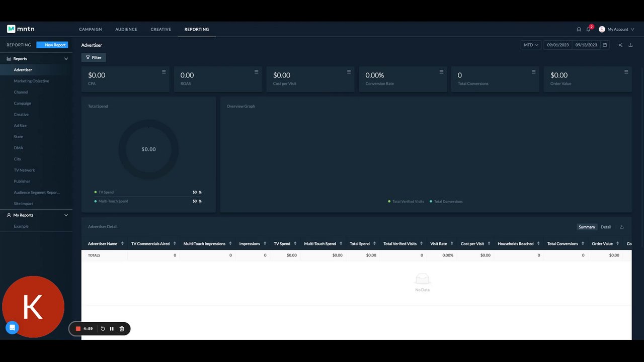The height and width of the screenshot is (362, 644).
Task: Toggle Total Conversions graph legend
Action: (x=446, y=202)
